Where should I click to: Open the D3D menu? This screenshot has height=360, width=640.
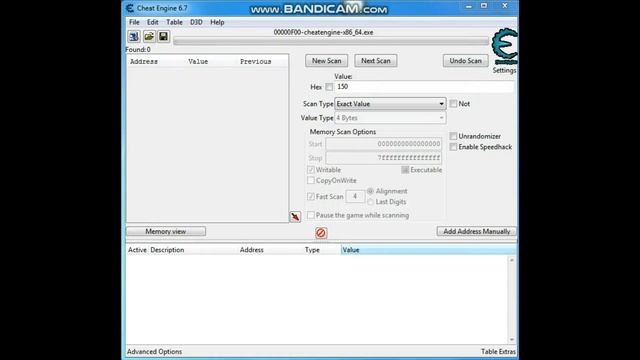point(196,22)
